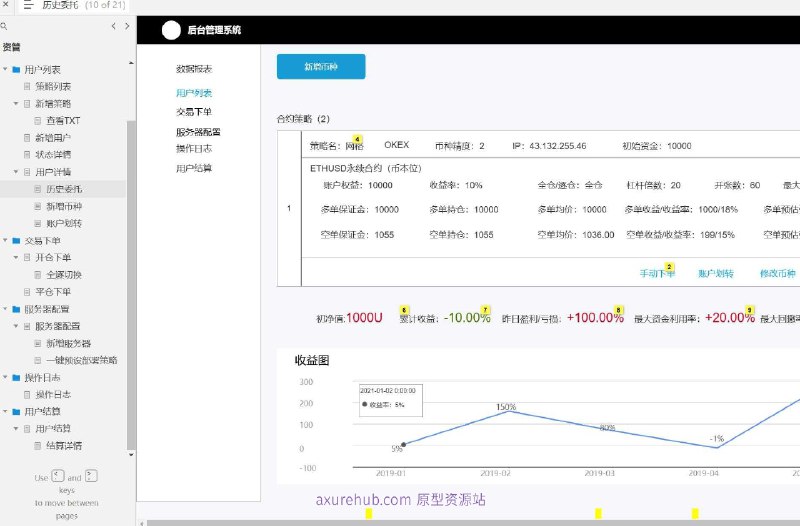Click the -1% data point on chart
Image resolution: width=800 pixels, height=526 pixels.
(717, 447)
